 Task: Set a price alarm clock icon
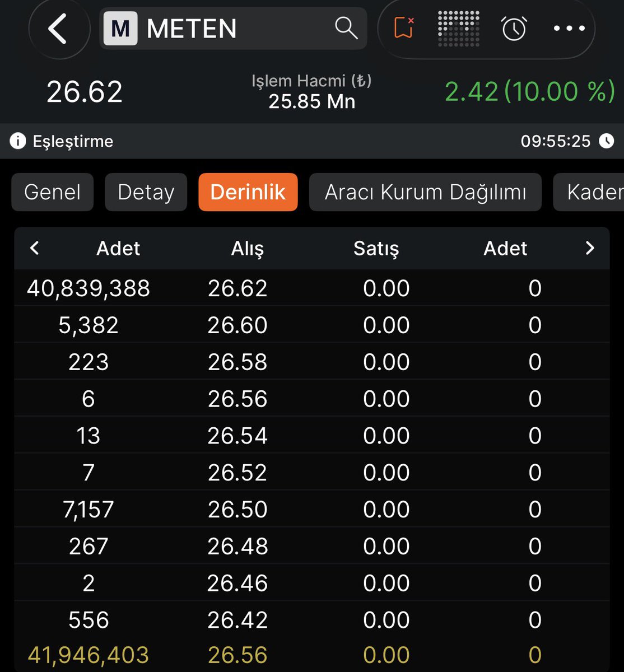[x=514, y=28]
